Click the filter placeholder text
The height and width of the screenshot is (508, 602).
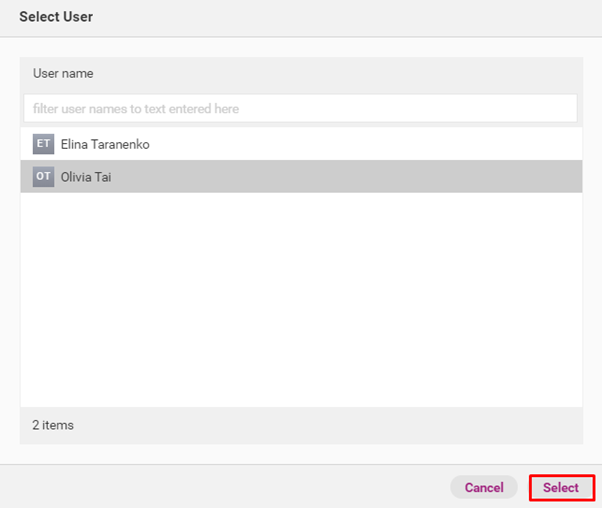(x=136, y=108)
